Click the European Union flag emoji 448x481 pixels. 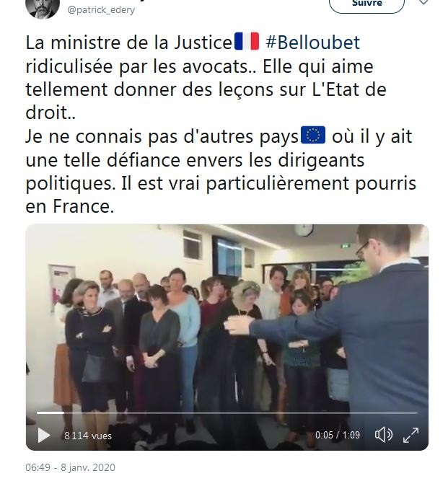coord(313,135)
